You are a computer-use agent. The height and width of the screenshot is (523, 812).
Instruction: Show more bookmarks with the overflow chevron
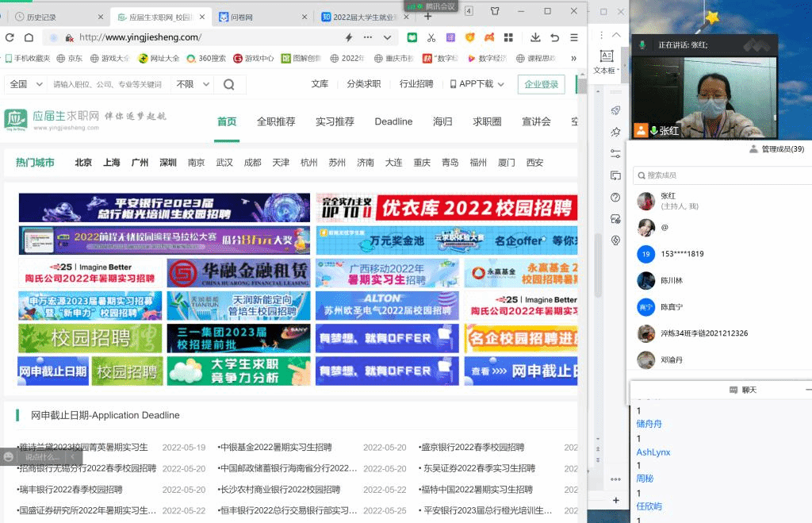[573, 58]
